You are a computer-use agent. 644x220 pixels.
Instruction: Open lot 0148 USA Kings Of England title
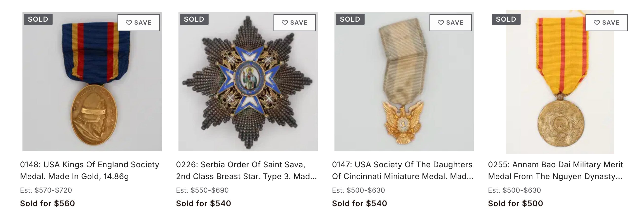pyautogui.click(x=90, y=170)
